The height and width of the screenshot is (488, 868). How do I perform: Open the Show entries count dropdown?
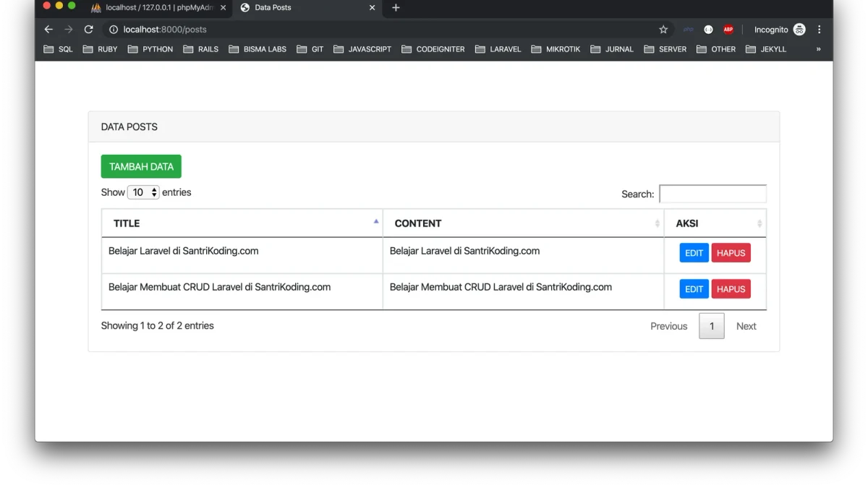[143, 192]
